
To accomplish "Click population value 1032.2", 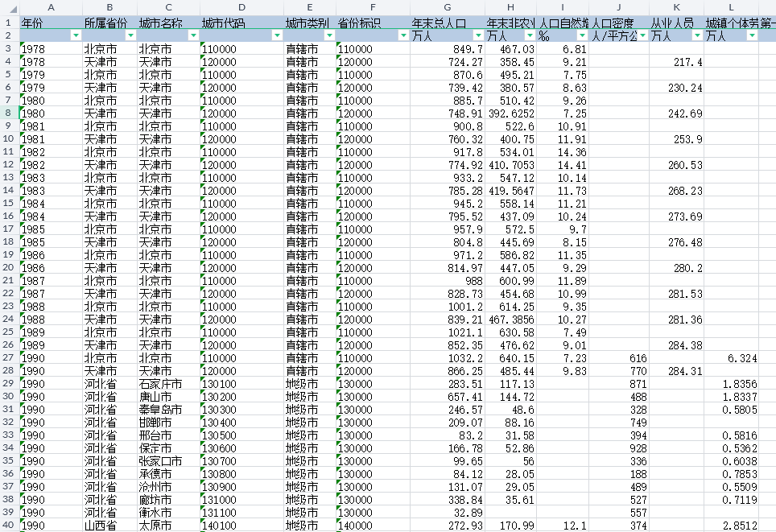I will point(448,358).
